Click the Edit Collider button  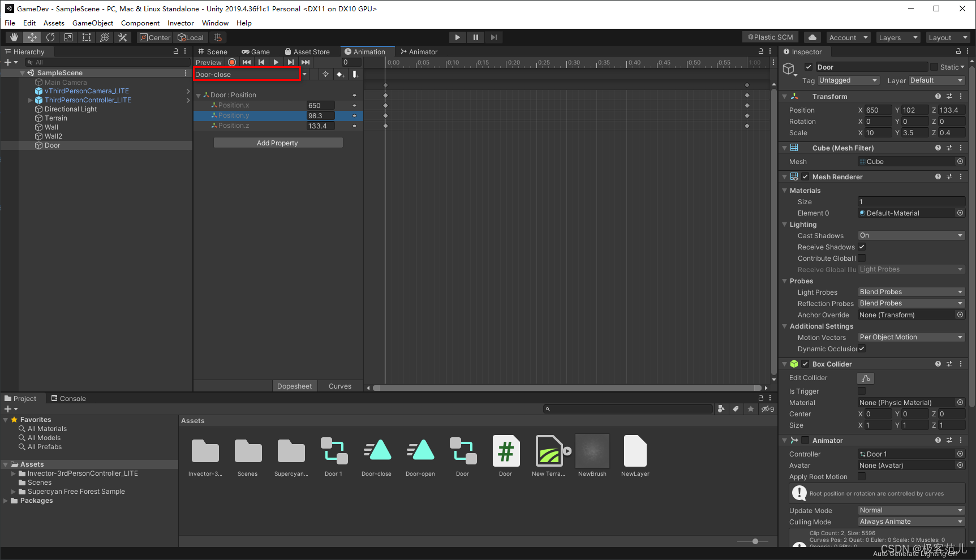866,378
